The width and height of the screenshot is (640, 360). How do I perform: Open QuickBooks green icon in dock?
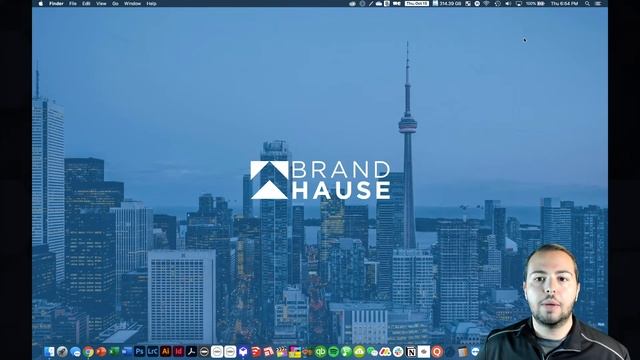pyautogui.click(x=320, y=351)
